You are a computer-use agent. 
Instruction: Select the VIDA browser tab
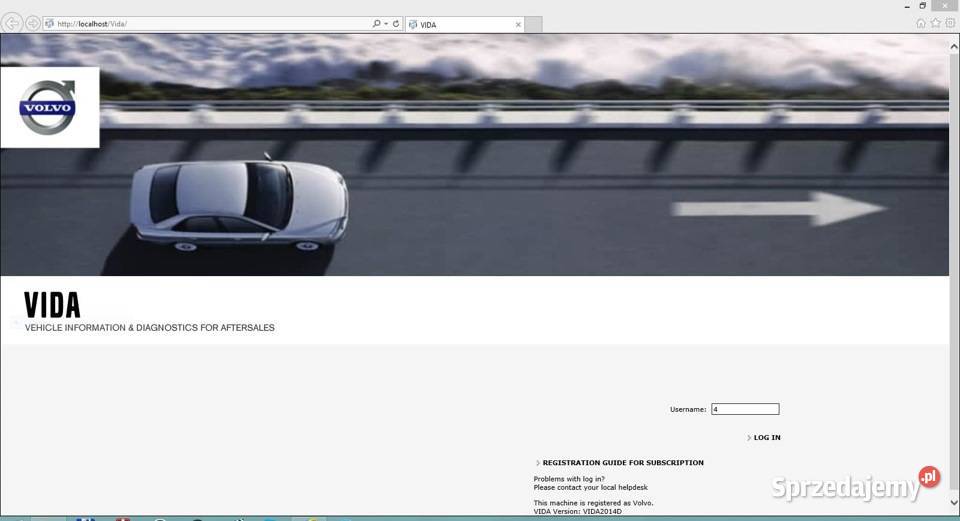click(x=465, y=24)
